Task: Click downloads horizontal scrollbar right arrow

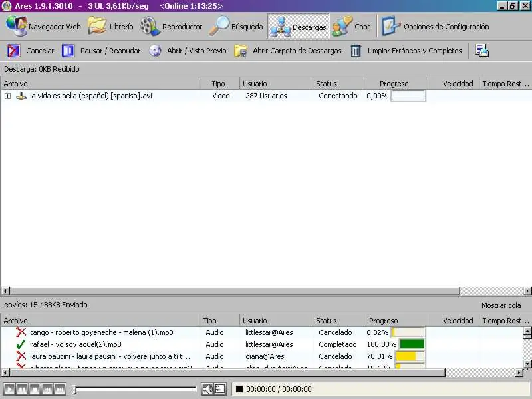Action: click(527, 291)
